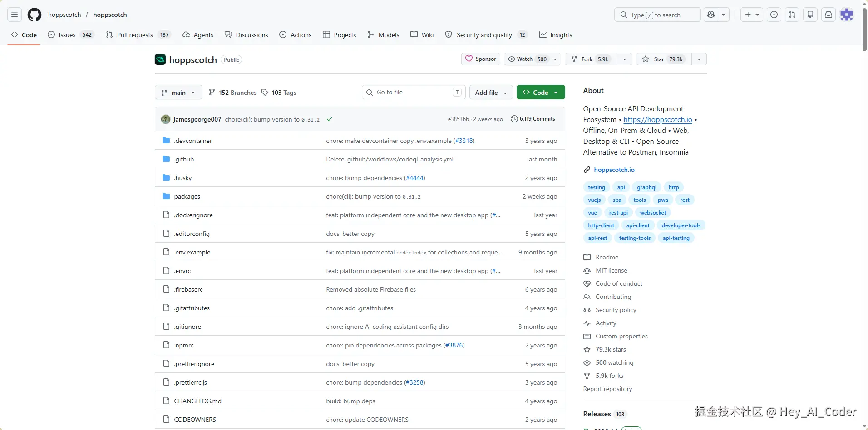Open the notifications inbox
Screen dimensions: 868x430
[829, 15]
